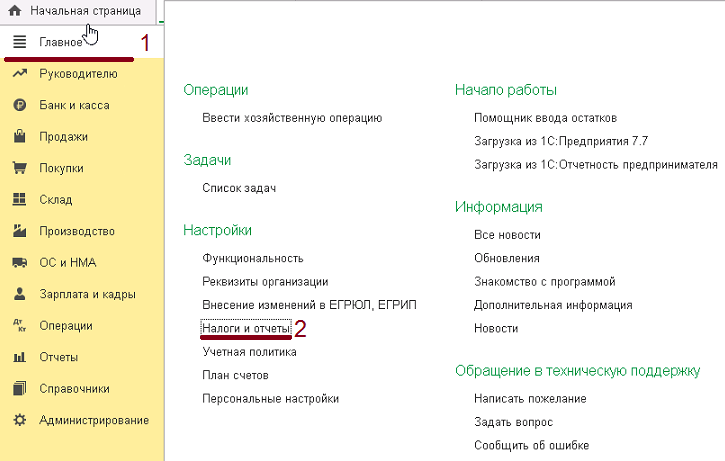The height and width of the screenshot is (461, 725).
Task: Click the books icon for Справочники
Action: 19,388
